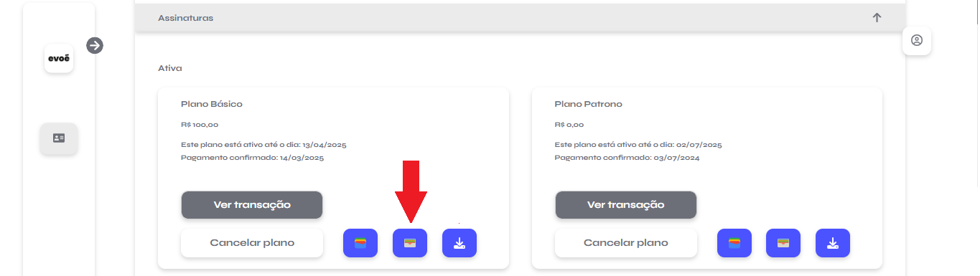Screen dimensions: 980x276
Task: Collapse Assinaturas using the up arrow
Action: pos(877,18)
